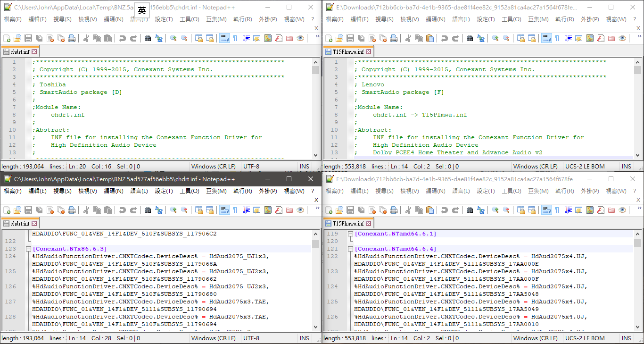The image size is (644, 344).
Task: Expand toolbar overflow chevron in top-left window
Action: pos(317,37)
